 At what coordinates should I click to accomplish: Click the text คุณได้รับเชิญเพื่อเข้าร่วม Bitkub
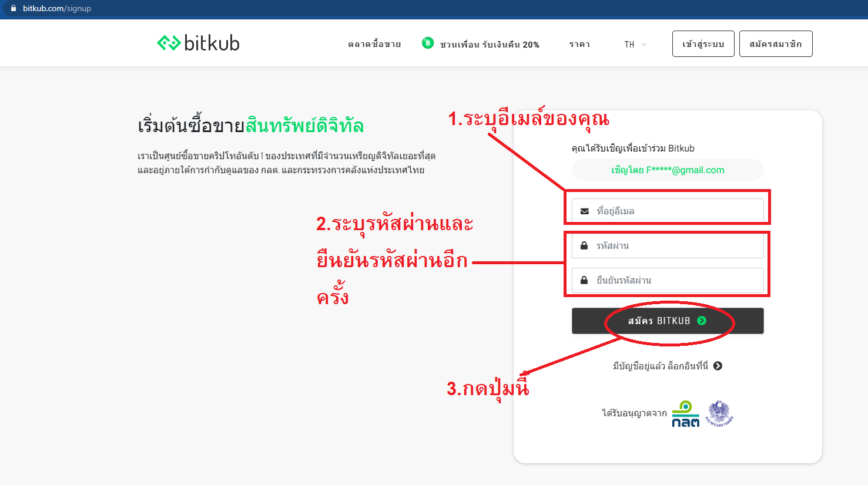pyautogui.click(x=633, y=149)
